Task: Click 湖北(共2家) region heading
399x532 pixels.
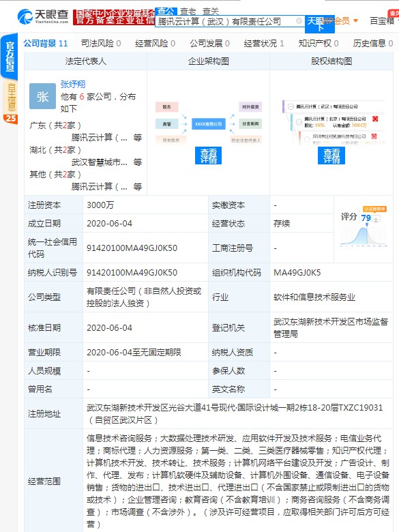Action: 55,149
